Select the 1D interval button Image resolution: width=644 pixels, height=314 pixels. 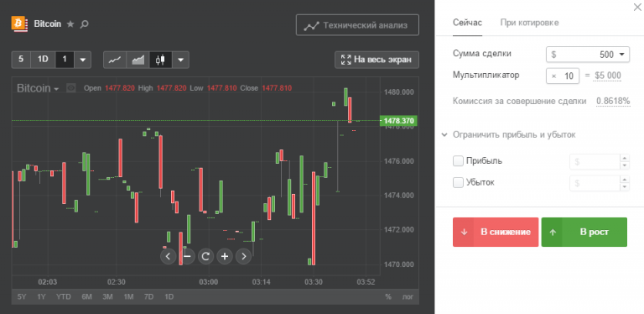coord(43,60)
